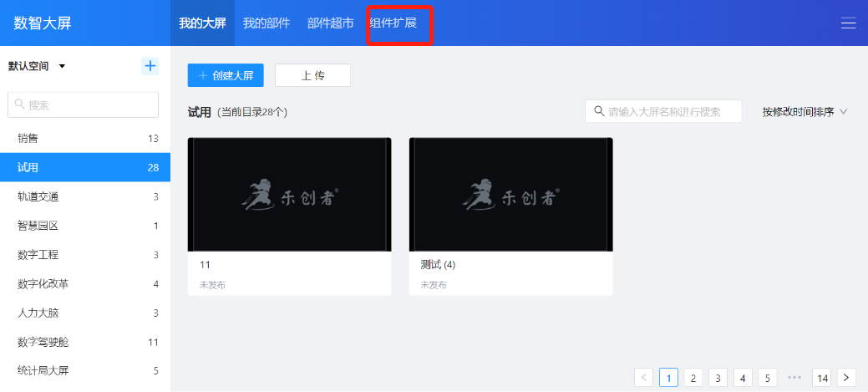Click the plus icon beside 默认空间
The image size is (868, 392).
point(150,66)
